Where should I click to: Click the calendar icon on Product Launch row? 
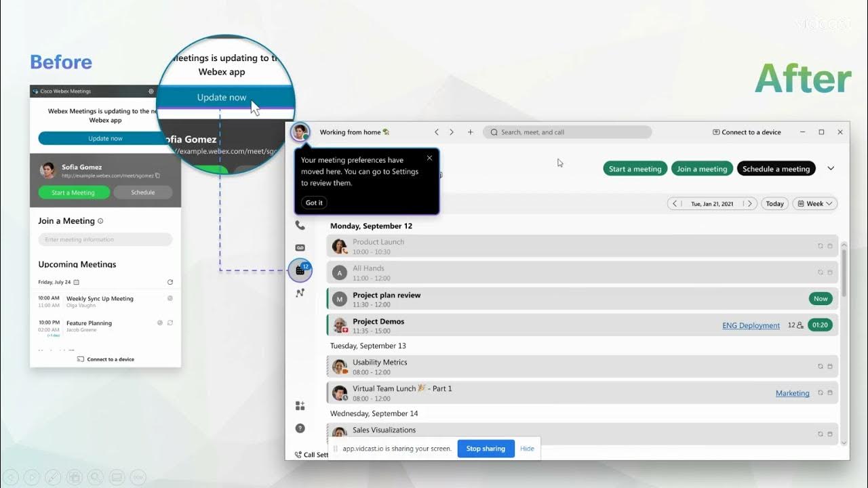pyautogui.click(x=830, y=246)
